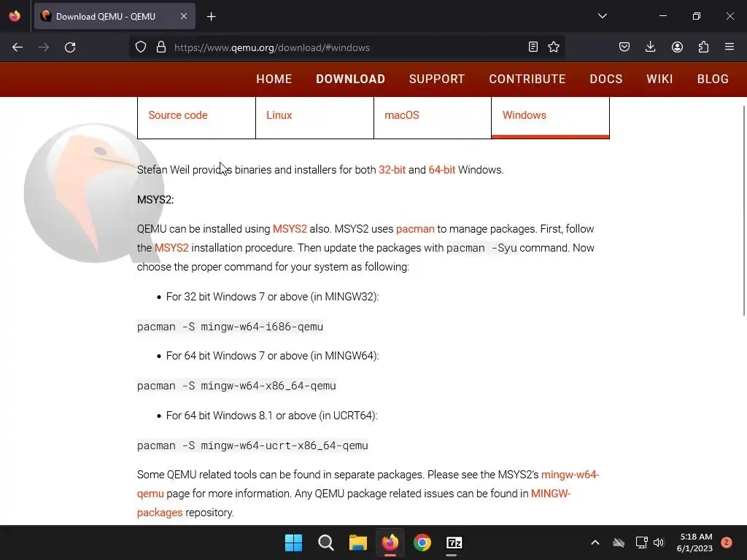Launch Google Chrome from taskbar

[x=422, y=542]
